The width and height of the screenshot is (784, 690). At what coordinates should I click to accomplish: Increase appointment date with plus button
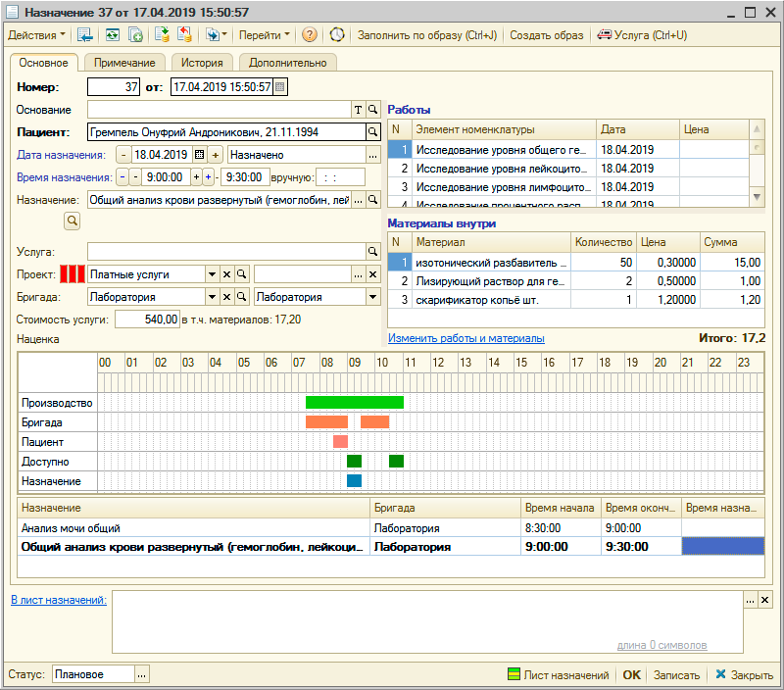point(216,155)
